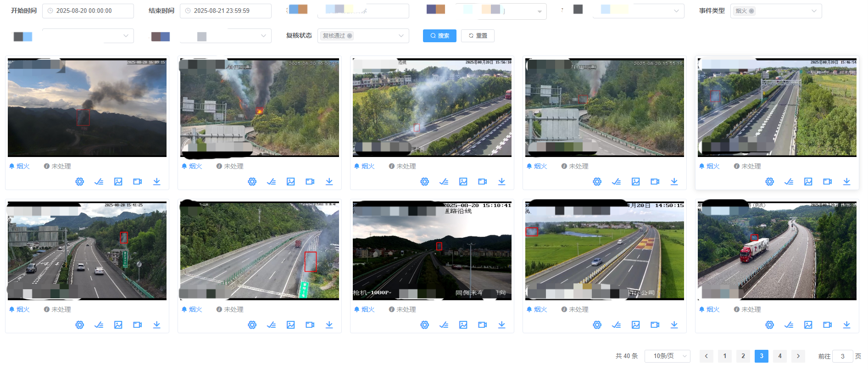This screenshot has width=868, height=370.
Task: View image icon on the 14:50:15 card
Action: 636,325
